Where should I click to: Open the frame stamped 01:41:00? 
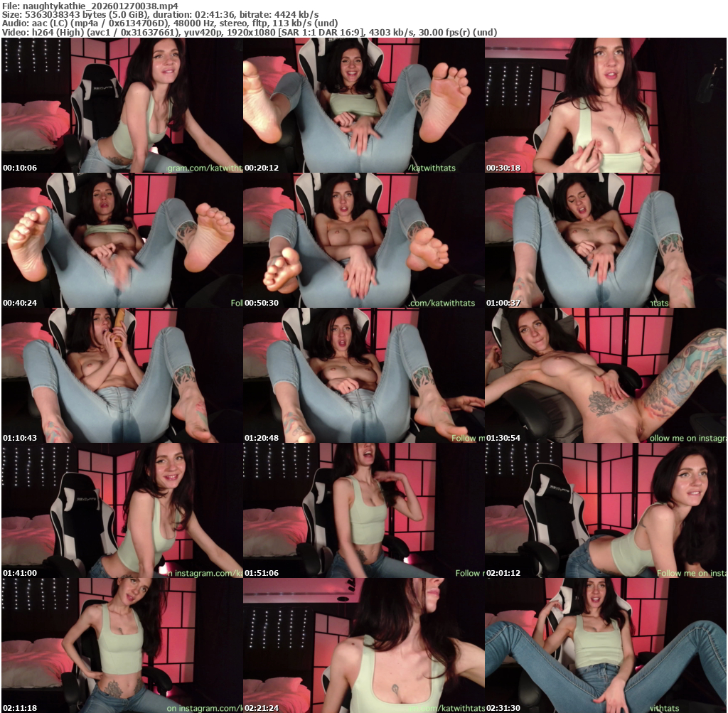[122, 510]
